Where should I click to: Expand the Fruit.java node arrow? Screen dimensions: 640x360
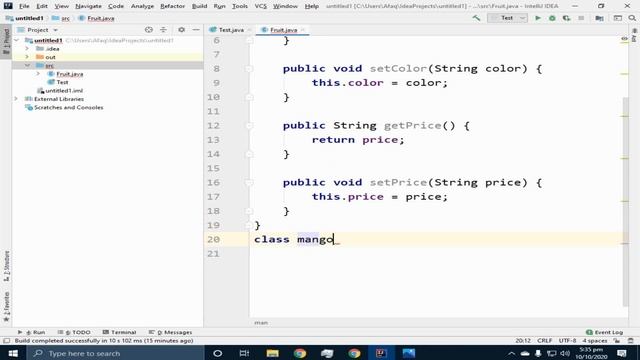(x=38, y=74)
